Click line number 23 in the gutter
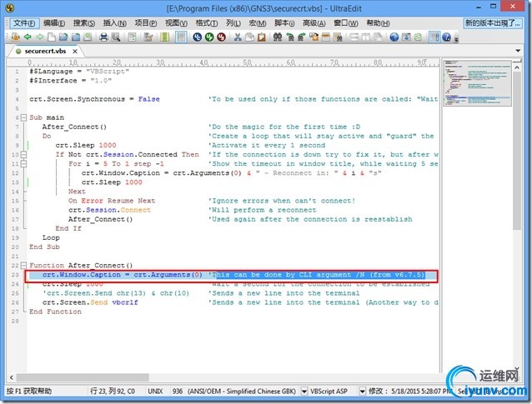This screenshot has width=532, height=404. (15, 275)
